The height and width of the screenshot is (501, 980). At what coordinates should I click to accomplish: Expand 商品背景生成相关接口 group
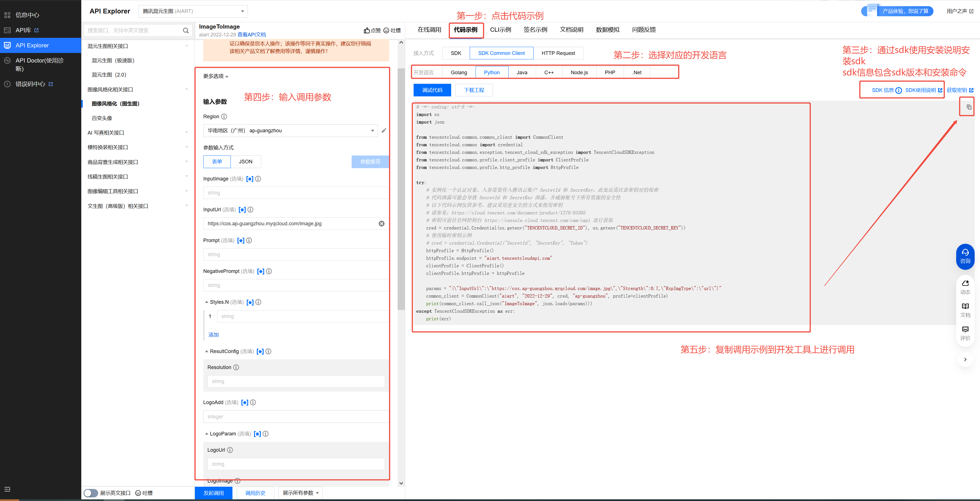pos(186,162)
